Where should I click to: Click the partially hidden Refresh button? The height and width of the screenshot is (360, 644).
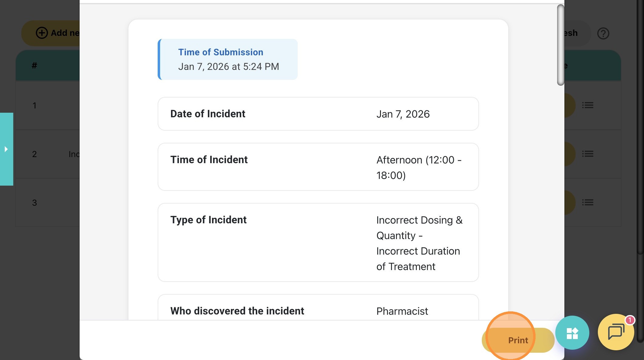click(573, 33)
